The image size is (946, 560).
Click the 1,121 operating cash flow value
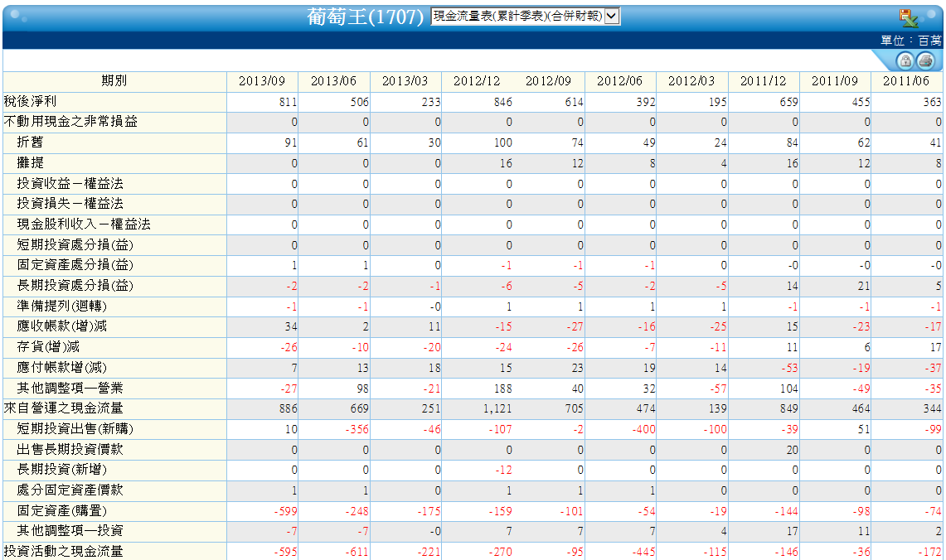[497, 408]
